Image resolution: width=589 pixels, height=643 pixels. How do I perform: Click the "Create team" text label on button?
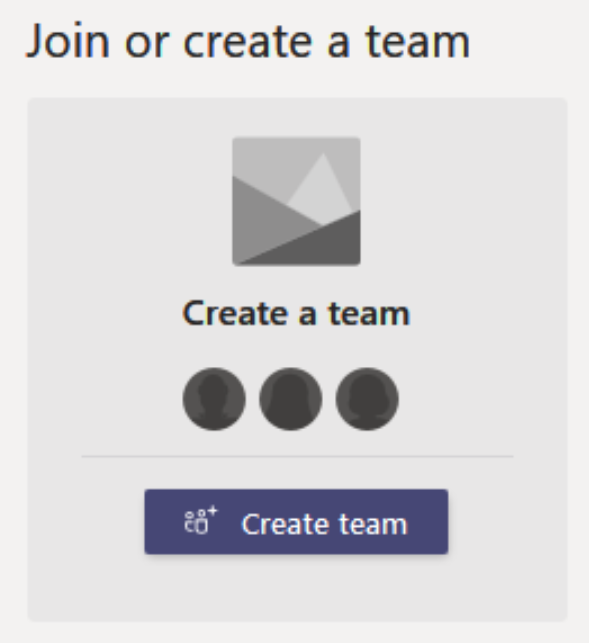click(324, 524)
